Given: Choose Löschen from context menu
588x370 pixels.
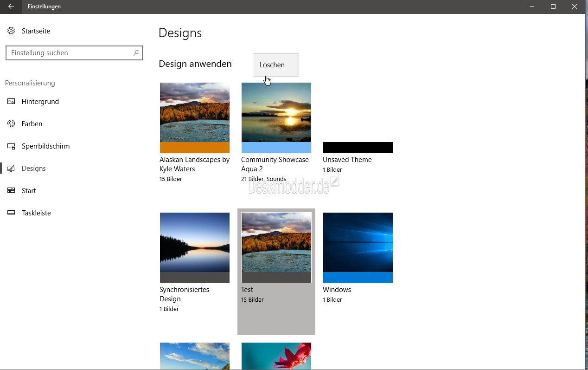Looking at the screenshot, I should [276, 65].
